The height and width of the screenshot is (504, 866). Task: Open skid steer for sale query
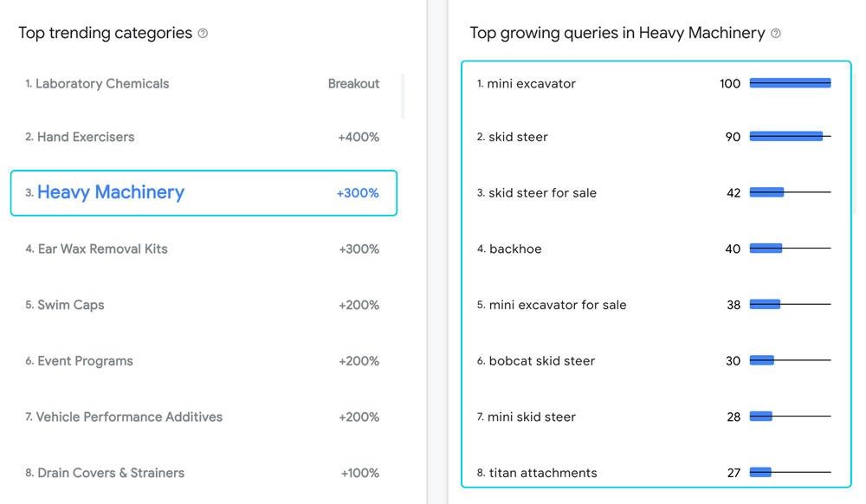click(542, 193)
